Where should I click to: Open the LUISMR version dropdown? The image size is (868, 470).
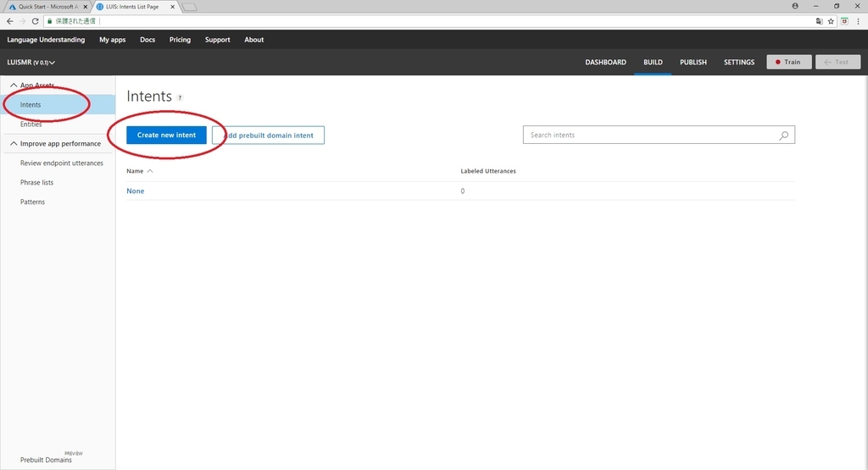click(31, 63)
